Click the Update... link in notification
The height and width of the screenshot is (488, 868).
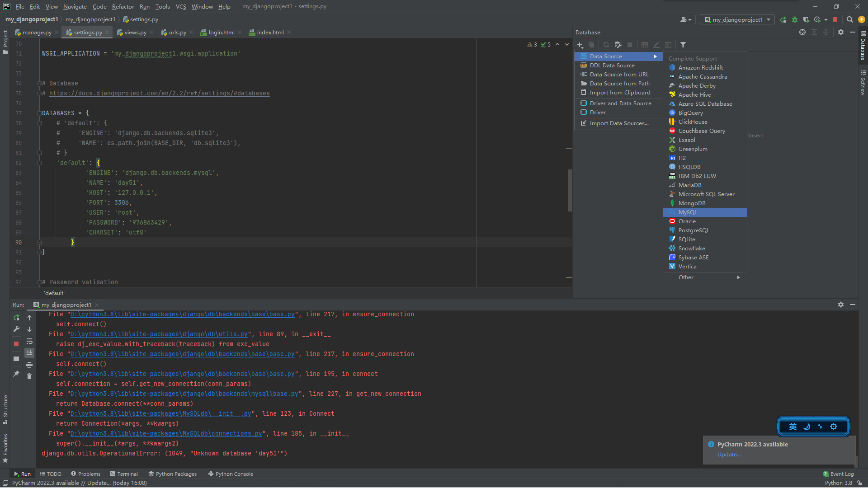[x=729, y=455]
